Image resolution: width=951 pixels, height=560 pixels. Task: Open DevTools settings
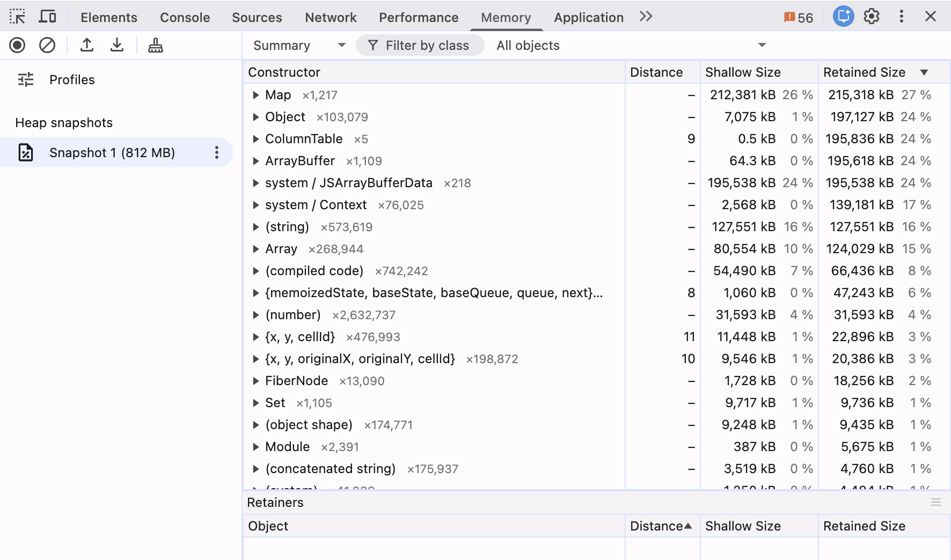pyautogui.click(x=872, y=16)
